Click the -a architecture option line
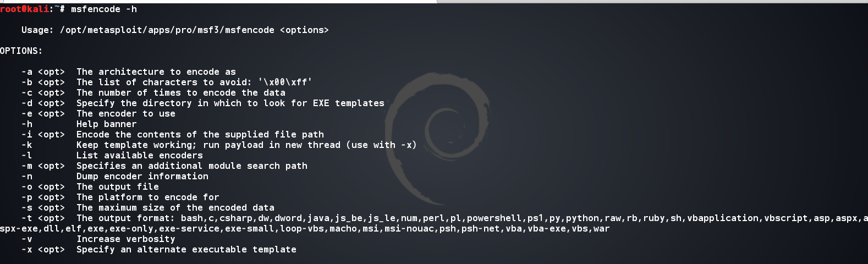Image resolution: width=868 pixels, height=264 pixels. (129, 72)
